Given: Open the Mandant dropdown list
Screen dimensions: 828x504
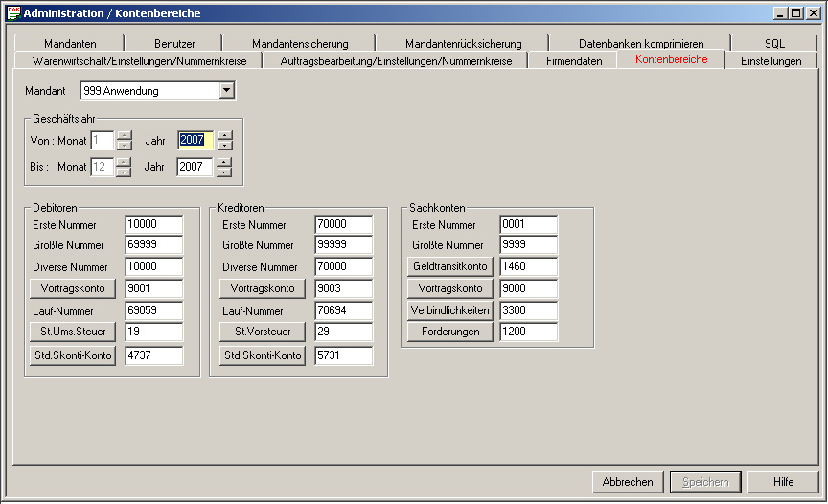Looking at the screenshot, I should point(226,91).
